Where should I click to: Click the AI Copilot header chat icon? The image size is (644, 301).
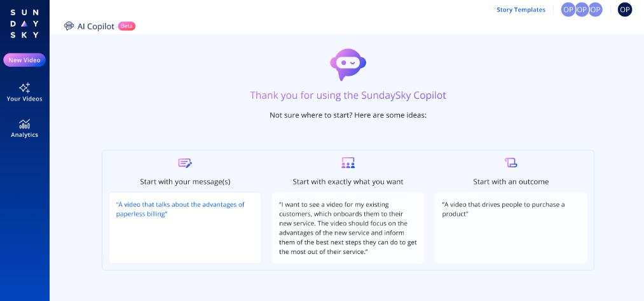(x=69, y=26)
